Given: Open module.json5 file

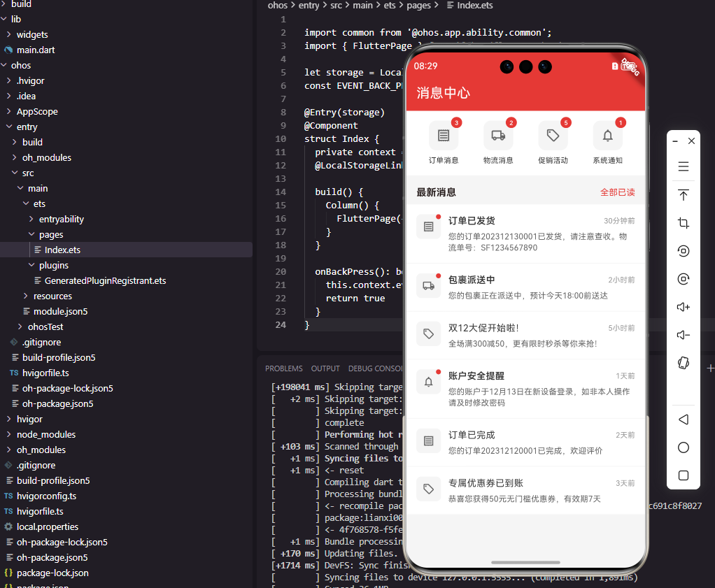Looking at the screenshot, I should point(60,311).
